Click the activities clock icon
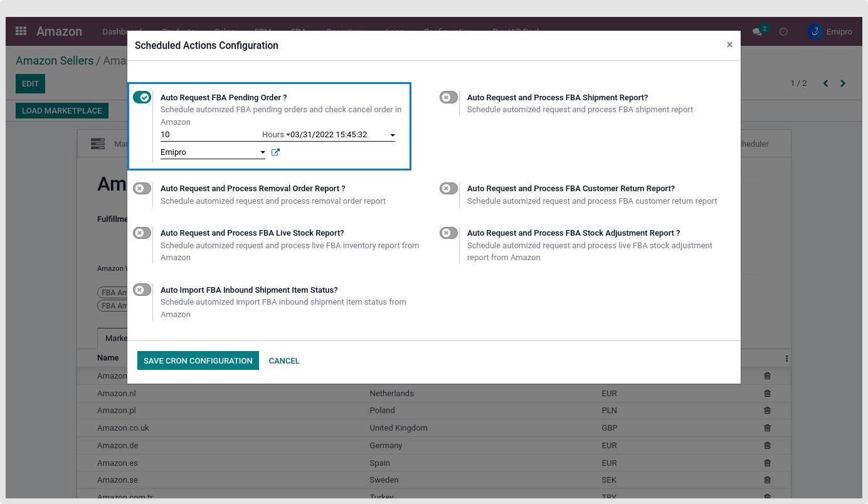 (783, 31)
